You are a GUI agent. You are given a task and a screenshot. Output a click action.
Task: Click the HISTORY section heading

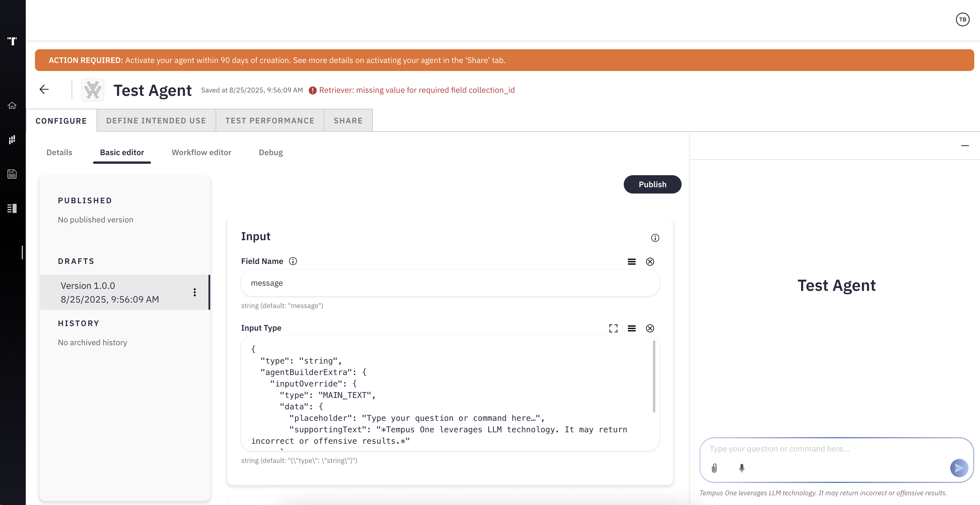78,323
